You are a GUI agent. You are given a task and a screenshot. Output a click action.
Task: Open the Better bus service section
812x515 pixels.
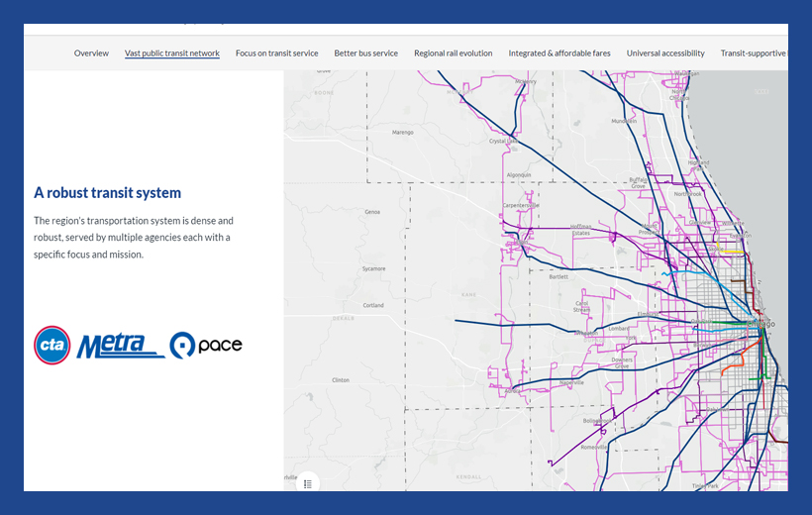[365, 53]
